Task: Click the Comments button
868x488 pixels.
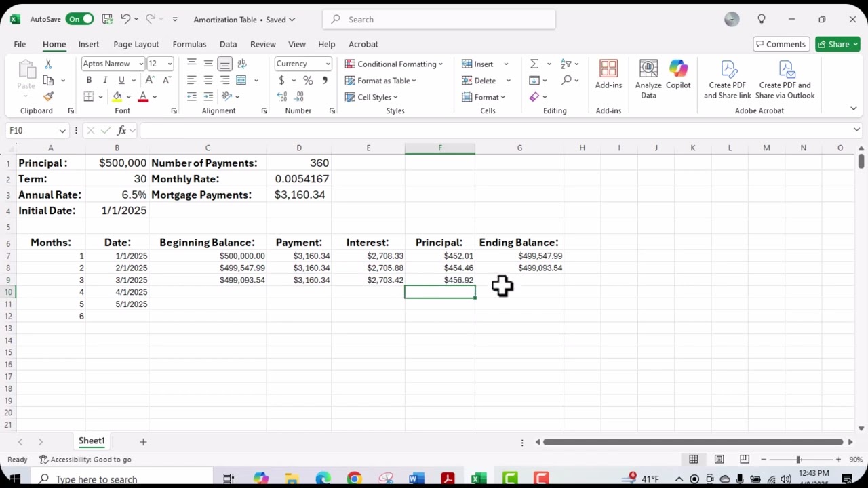Action: pyautogui.click(x=781, y=44)
